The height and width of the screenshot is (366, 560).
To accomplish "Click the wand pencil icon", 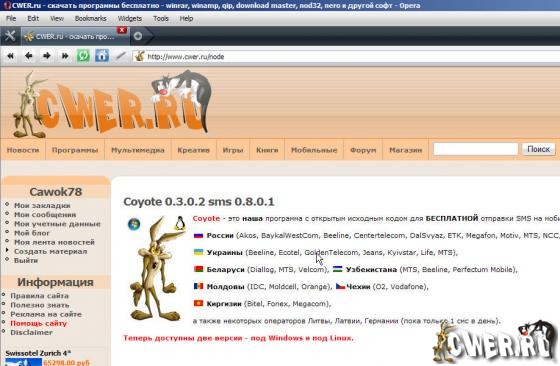I will 121,56.
